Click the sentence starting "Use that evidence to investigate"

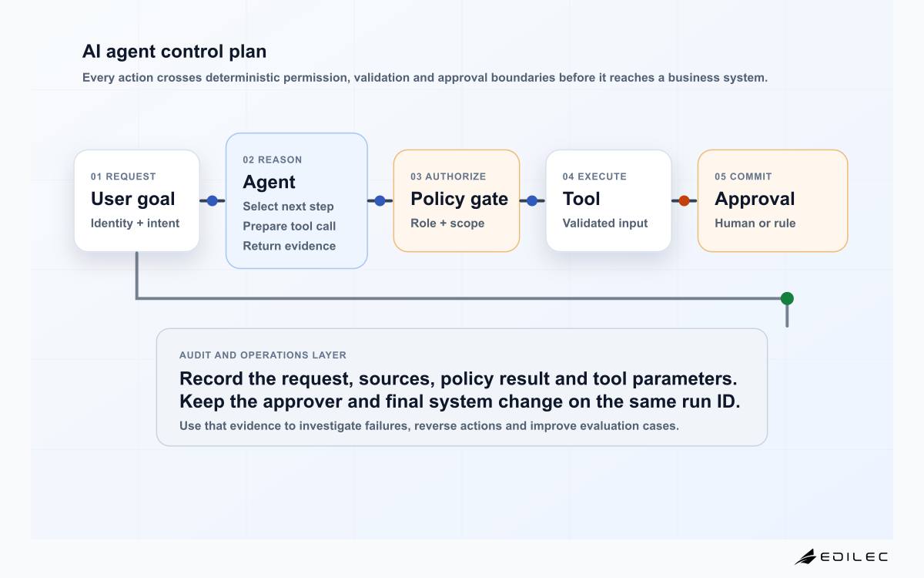pyautogui.click(x=429, y=425)
